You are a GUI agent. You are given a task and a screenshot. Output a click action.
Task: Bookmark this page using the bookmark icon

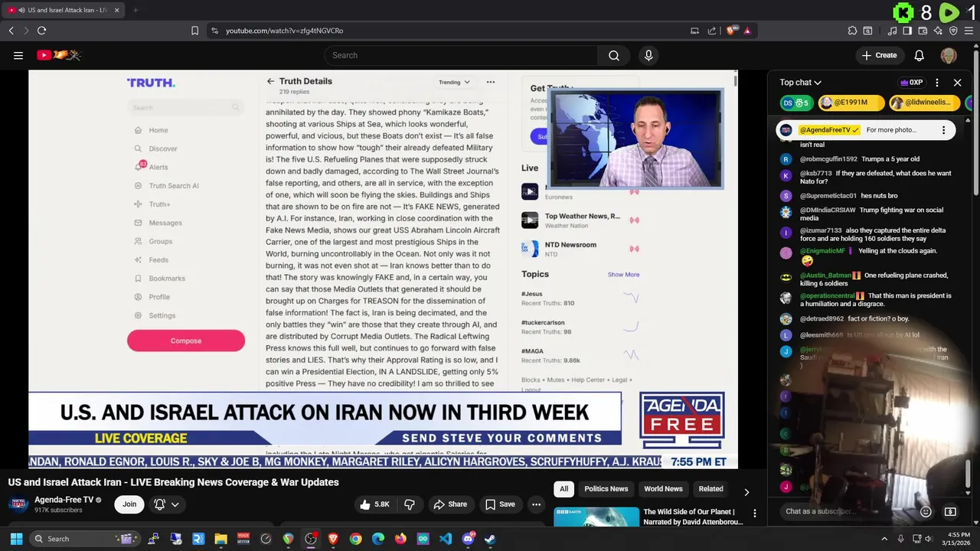[194, 31]
